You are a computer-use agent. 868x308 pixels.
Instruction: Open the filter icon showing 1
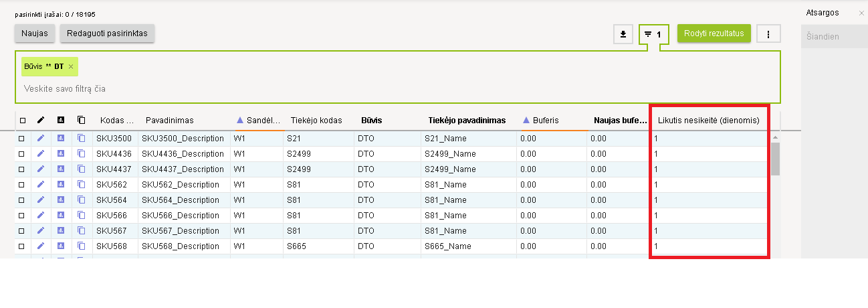(x=653, y=34)
